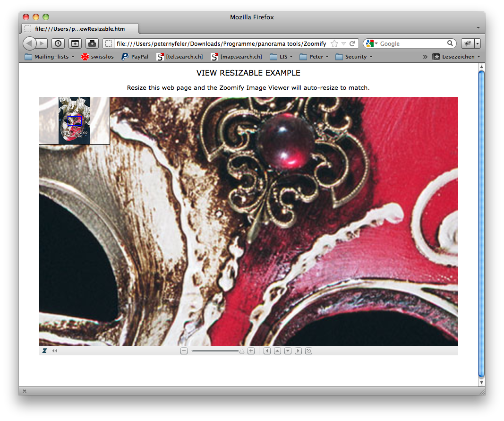Pan the image right

pyautogui.click(x=298, y=351)
